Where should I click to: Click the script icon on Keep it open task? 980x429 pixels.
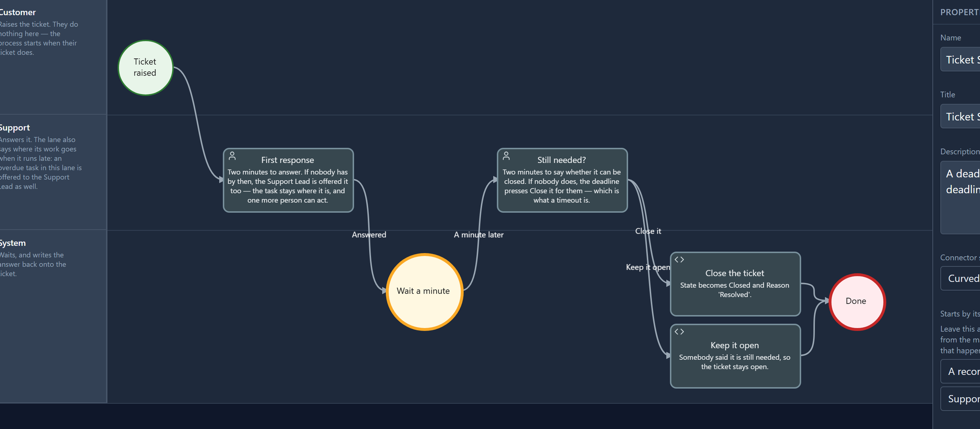pyautogui.click(x=679, y=332)
